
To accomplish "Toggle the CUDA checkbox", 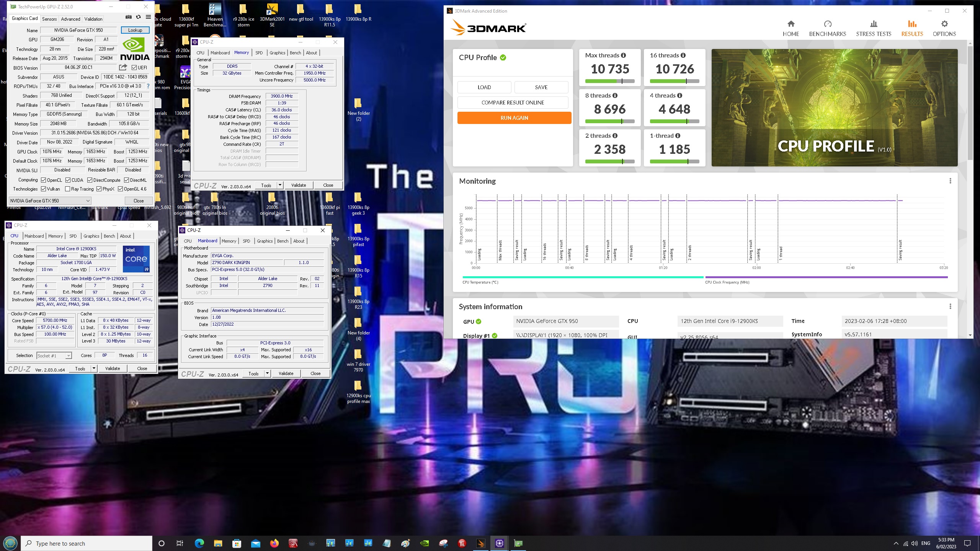I will tap(68, 180).
